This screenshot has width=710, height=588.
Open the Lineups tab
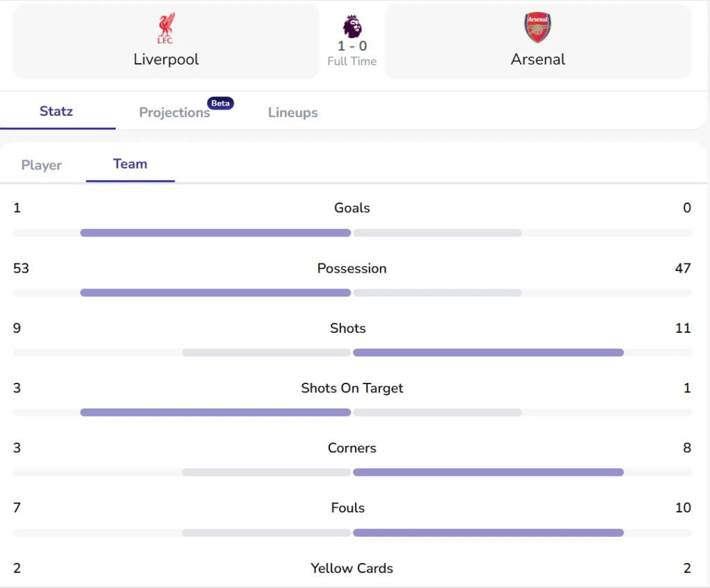coord(293,112)
